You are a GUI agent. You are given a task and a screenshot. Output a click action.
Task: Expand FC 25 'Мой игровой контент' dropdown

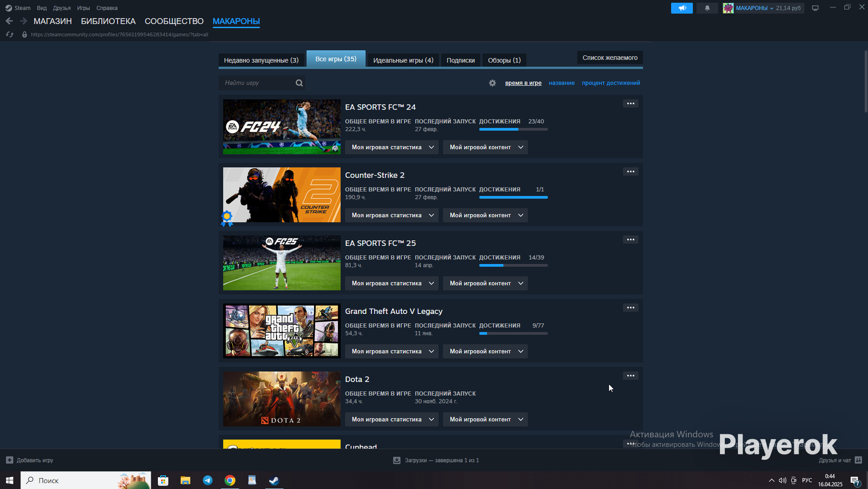485,283
